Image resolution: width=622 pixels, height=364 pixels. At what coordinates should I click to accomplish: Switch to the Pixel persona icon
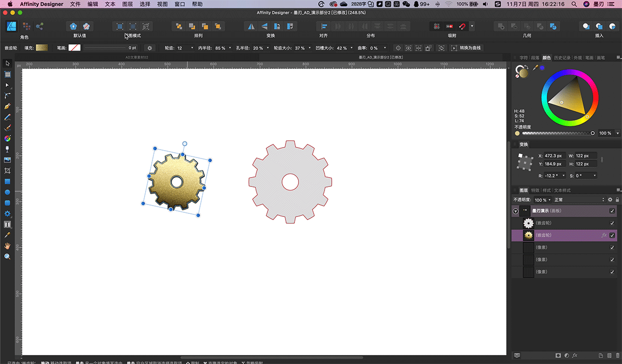tap(26, 26)
